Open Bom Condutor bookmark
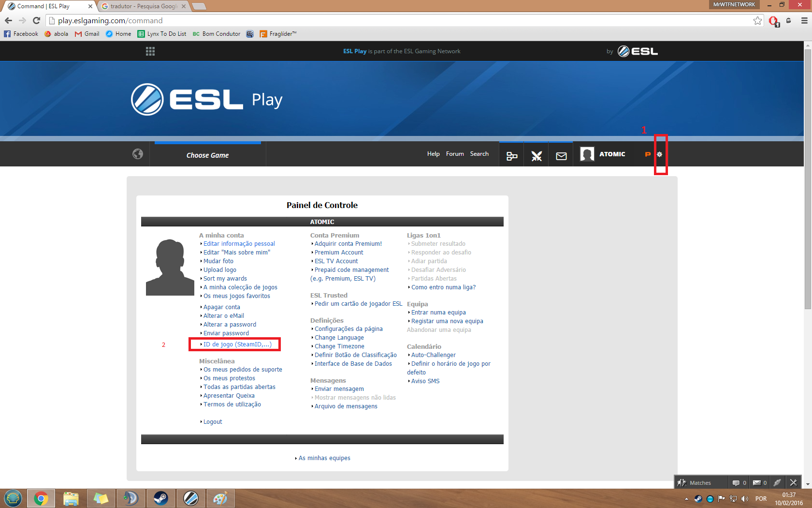Image resolution: width=812 pixels, height=508 pixels. [x=217, y=34]
